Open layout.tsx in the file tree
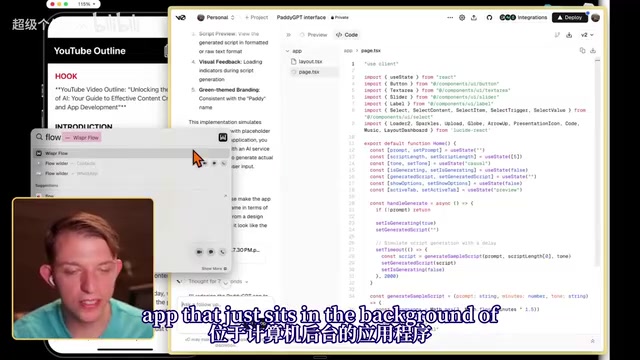Viewport: 640px width, 360px height. pyautogui.click(x=307, y=62)
